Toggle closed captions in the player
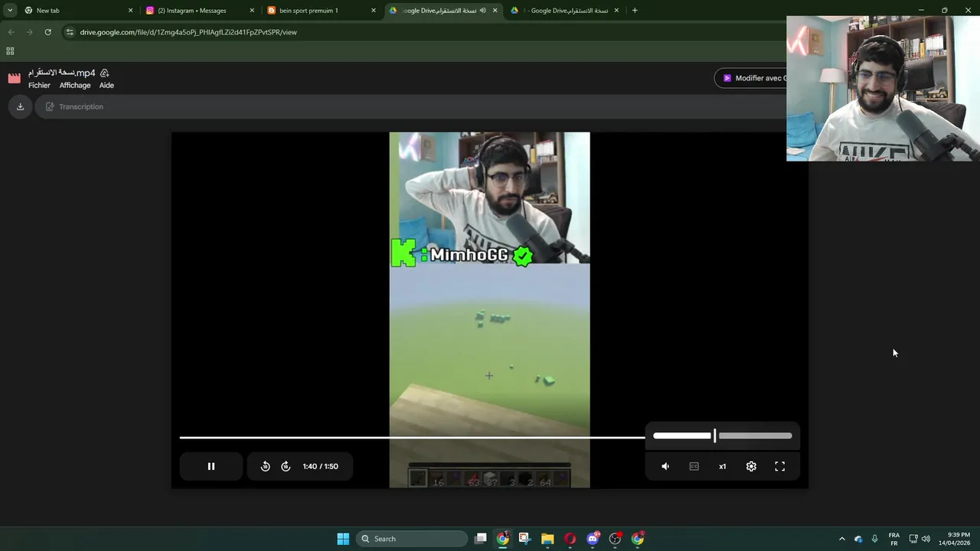Image resolution: width=980 pixels, height=551 pixels. 694,466
